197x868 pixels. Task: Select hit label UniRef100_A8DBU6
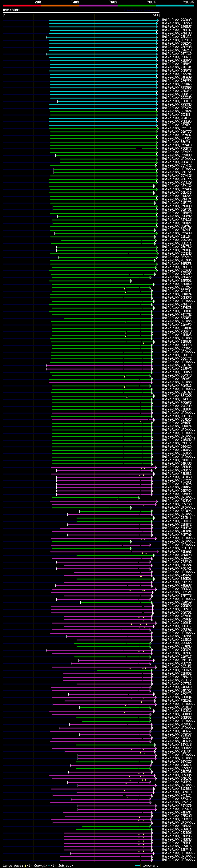point(177,467)
